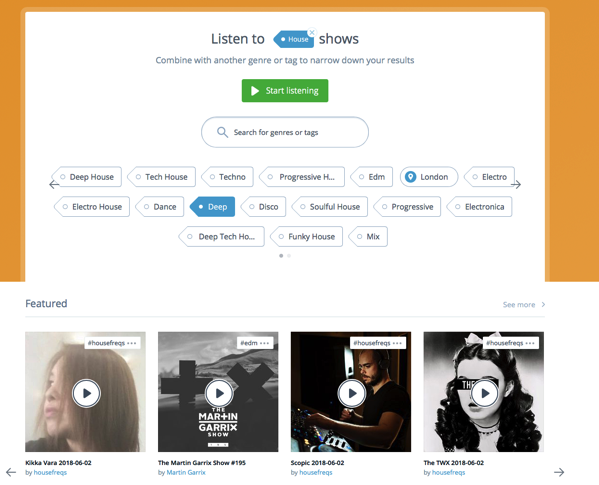Click the magnifier icon in the search box

(222, 132)
